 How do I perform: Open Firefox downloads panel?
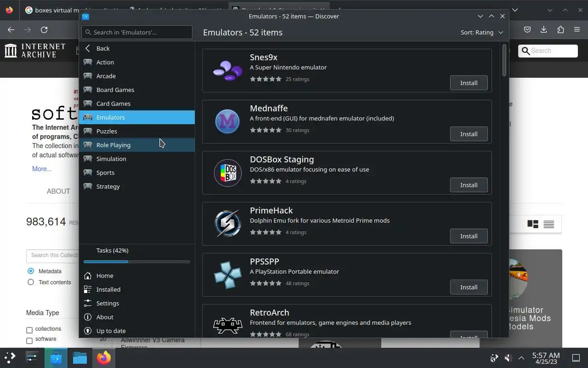click(x=544, y=29)
